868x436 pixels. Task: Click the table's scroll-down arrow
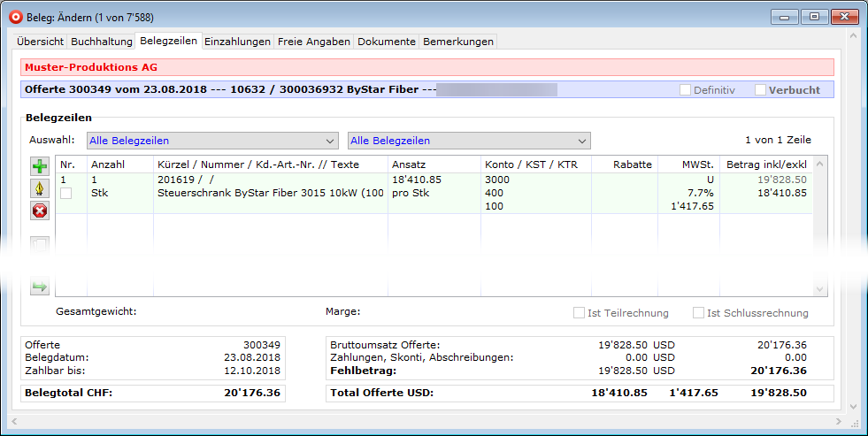819,289
